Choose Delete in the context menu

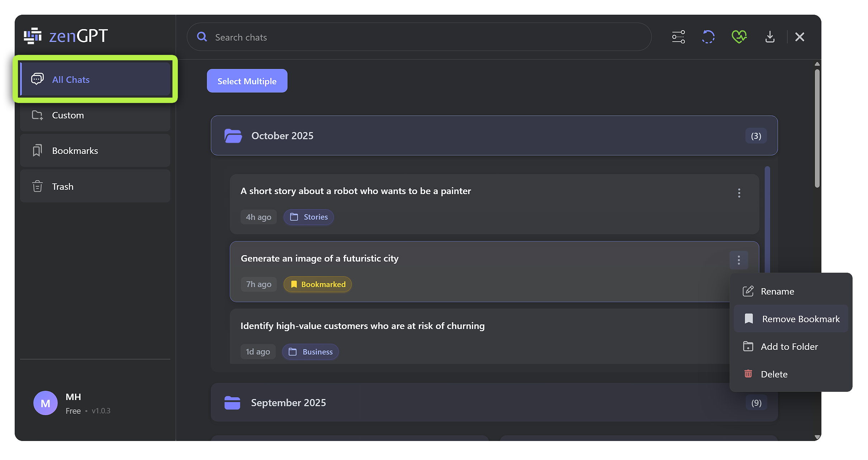tap(774, 374)
